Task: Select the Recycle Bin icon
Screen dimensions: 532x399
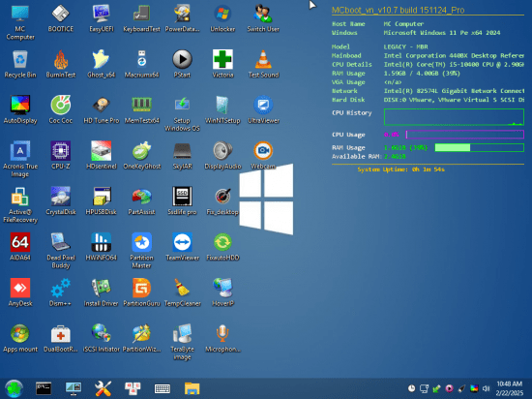Action: [20, 64]
